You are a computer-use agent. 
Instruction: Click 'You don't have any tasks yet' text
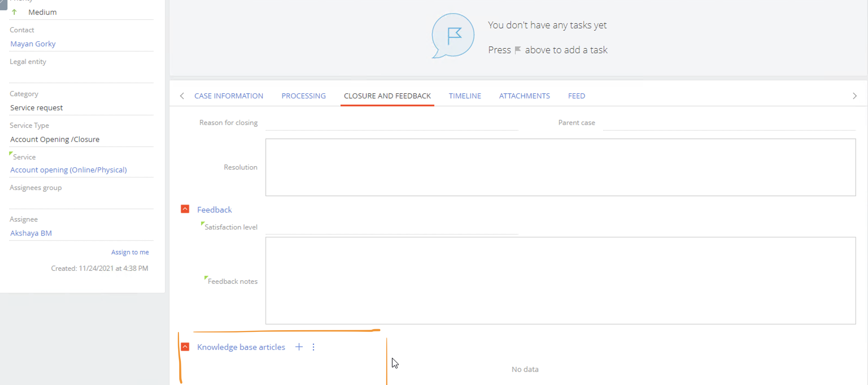[547, 25]
